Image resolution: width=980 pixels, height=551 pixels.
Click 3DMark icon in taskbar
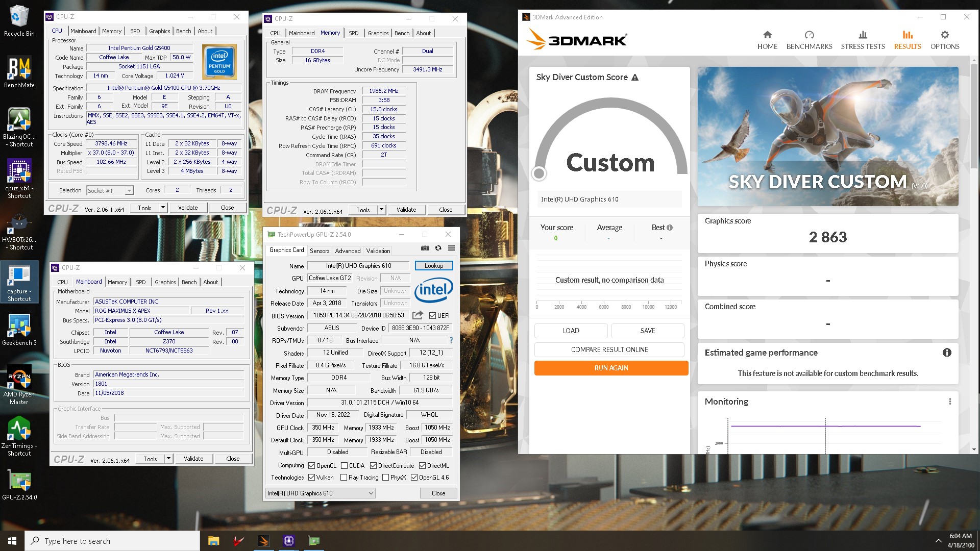pyautogui.click(x=264, y=541)
